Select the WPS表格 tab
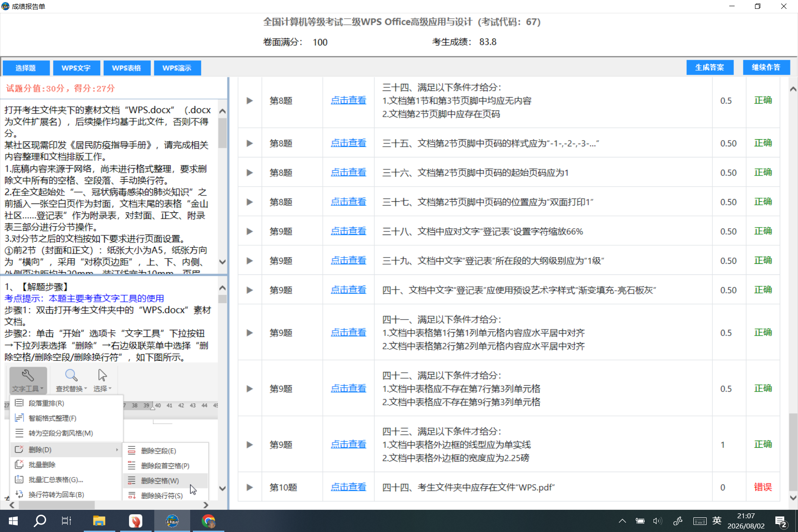 (126, 68)
